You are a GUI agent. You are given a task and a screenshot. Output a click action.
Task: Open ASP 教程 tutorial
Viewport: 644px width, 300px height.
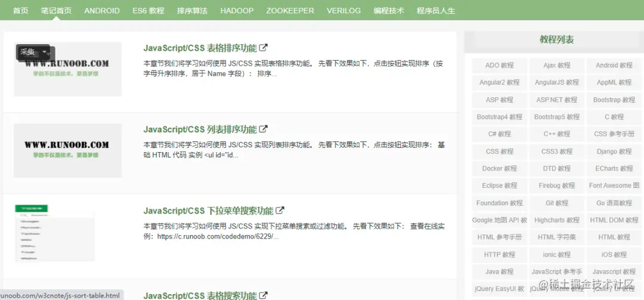pyautogui.click(x=500, y=100)
